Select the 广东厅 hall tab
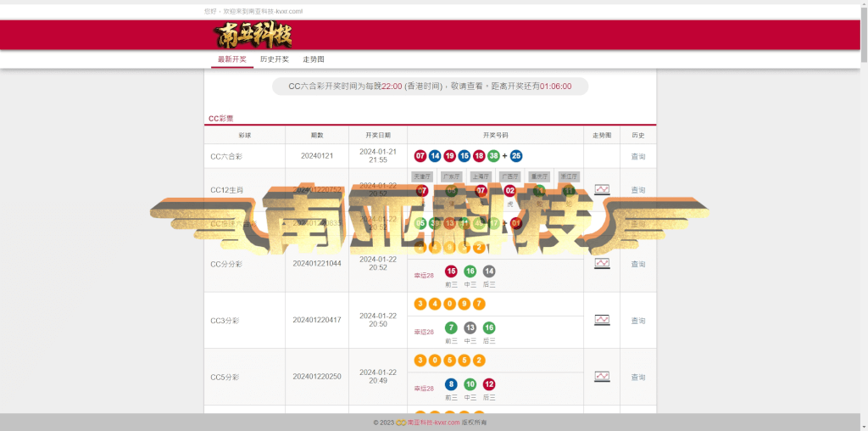 [x=451, y=176]
